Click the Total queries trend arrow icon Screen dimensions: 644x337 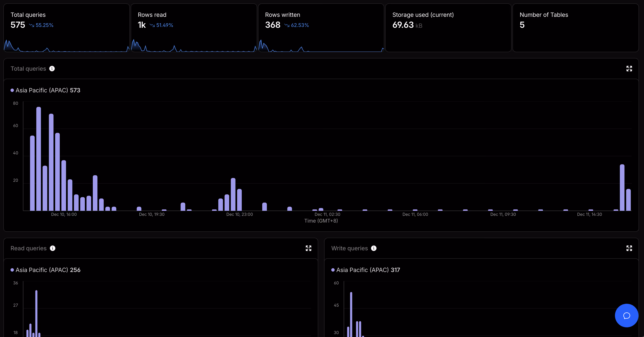tap(32, 25)
